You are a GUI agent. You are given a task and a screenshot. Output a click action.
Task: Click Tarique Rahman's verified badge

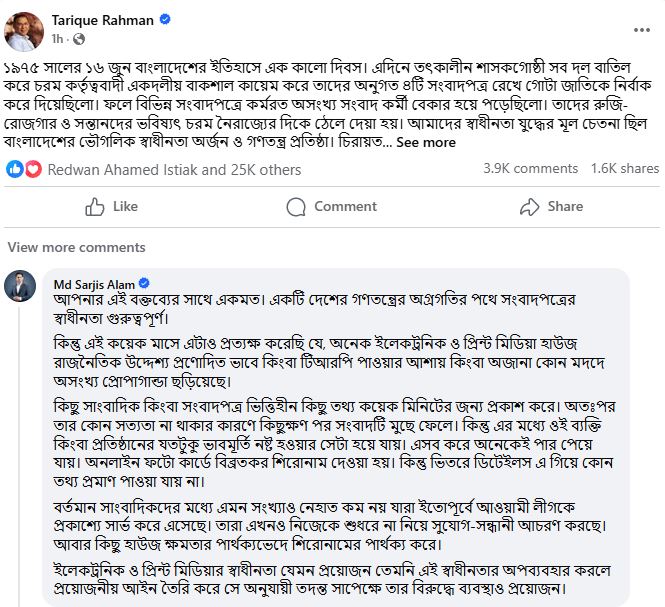(165, 19)
